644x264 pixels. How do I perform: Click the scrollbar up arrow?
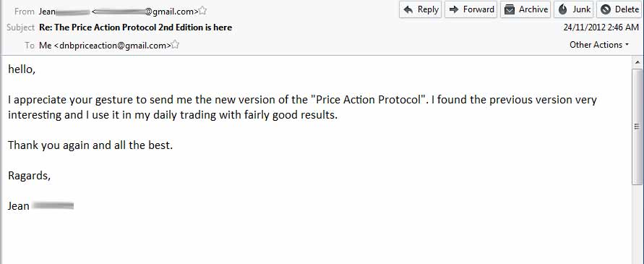[637, 62]
